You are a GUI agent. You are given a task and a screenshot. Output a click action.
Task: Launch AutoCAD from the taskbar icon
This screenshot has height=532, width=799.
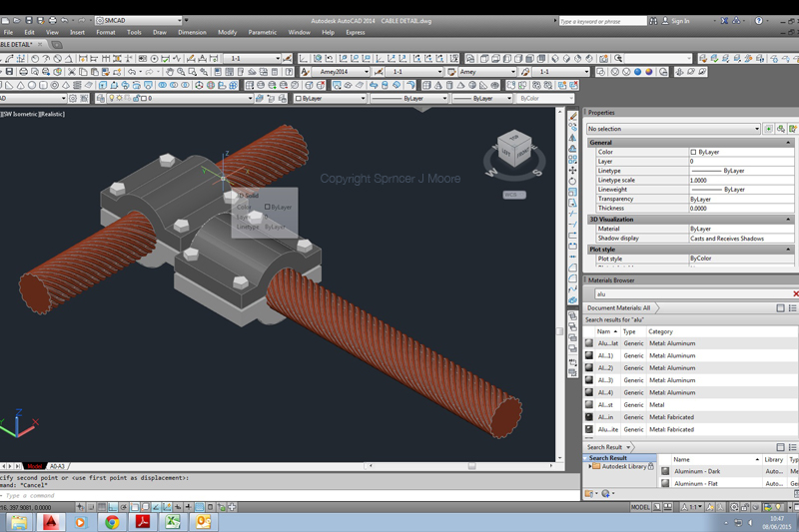pos(49,521)
